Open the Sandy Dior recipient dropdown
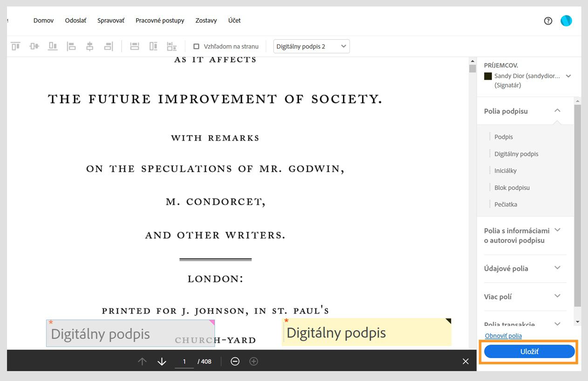 click(568, 76)
